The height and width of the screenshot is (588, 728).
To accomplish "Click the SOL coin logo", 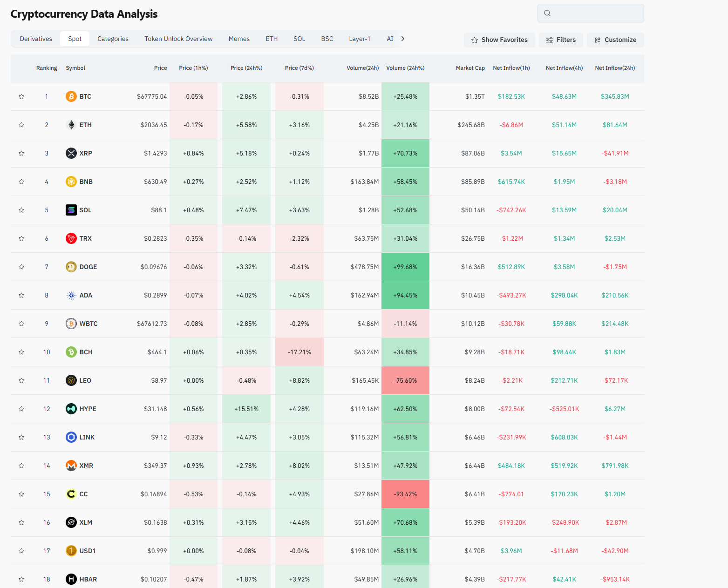I will 71,210.
